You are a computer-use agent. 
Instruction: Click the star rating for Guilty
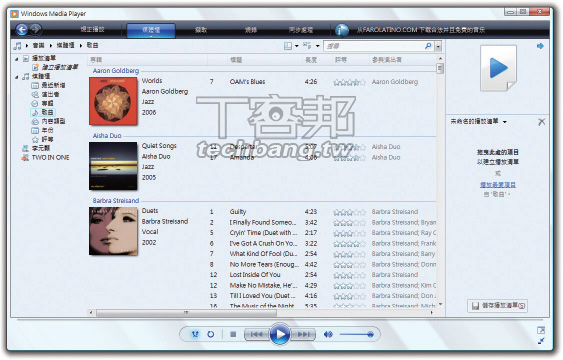pos(349,212)
